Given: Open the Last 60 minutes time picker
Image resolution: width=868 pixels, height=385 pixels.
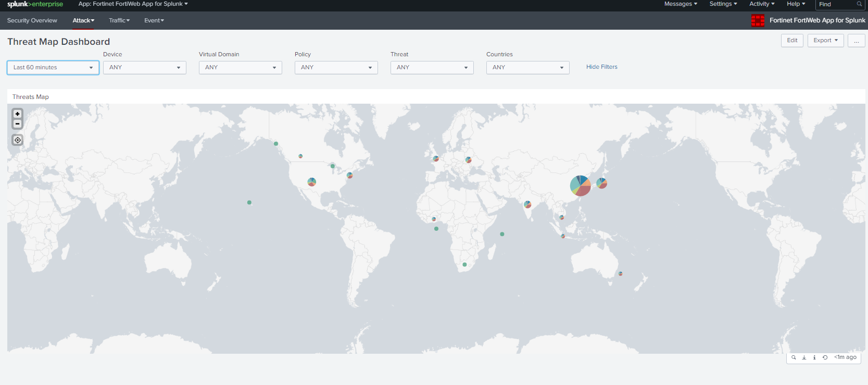Looking at the screenshot, I should [53, 68].
